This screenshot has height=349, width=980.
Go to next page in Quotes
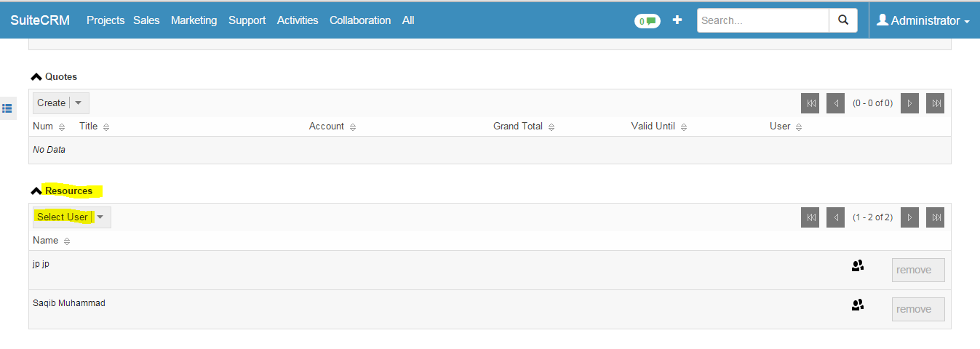click(x=909, y=103)
